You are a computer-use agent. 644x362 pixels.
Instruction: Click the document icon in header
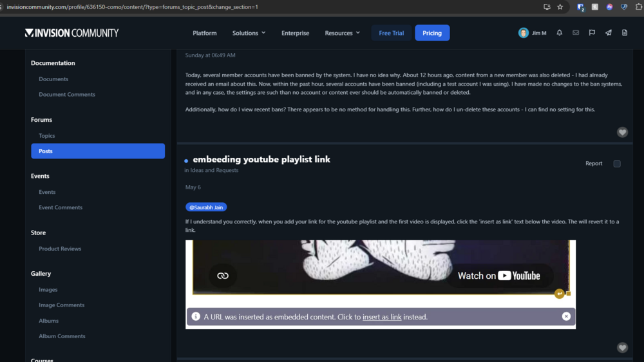point(624,33)
